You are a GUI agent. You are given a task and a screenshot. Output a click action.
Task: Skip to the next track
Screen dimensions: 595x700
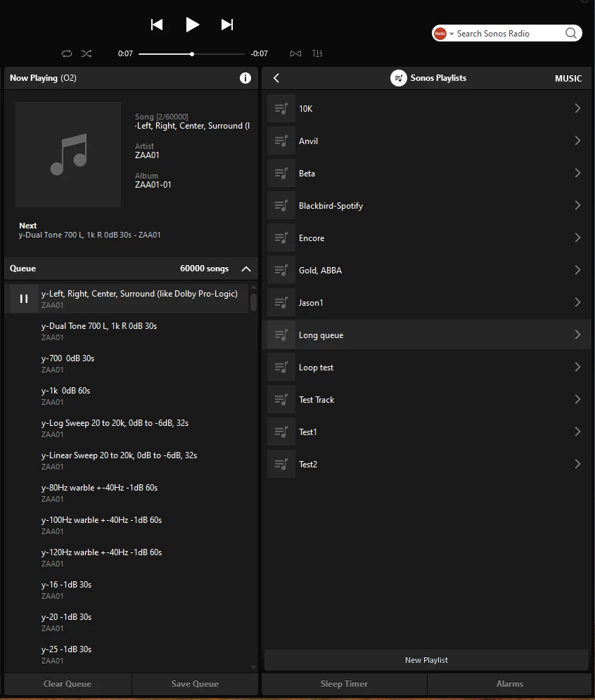coord(227,25)
